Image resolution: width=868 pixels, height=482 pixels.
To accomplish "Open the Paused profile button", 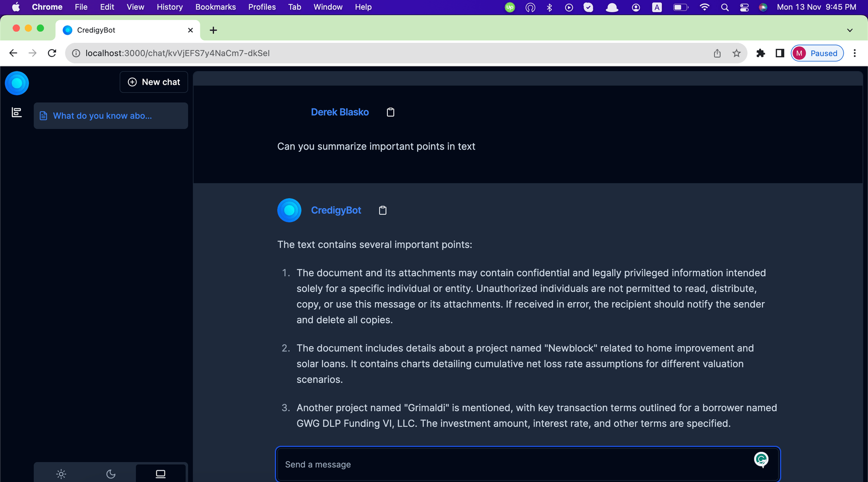I will (x=817, y=53).
